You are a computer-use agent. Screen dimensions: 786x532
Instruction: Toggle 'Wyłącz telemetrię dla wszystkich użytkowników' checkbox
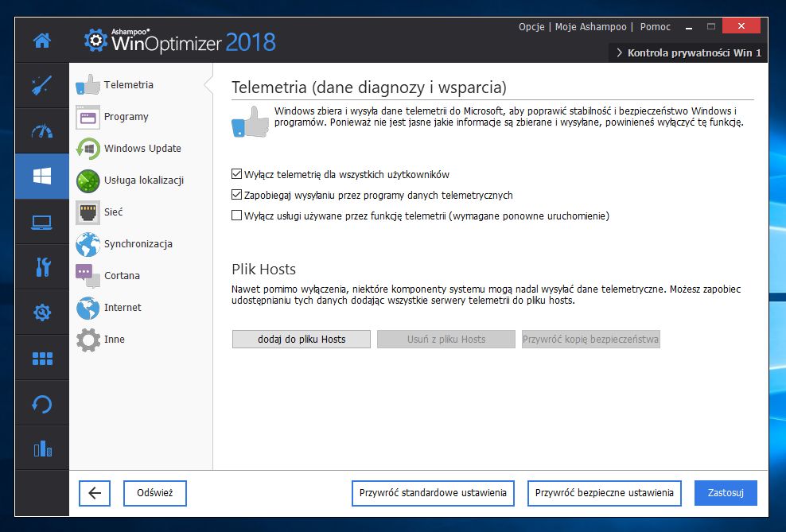236,174
